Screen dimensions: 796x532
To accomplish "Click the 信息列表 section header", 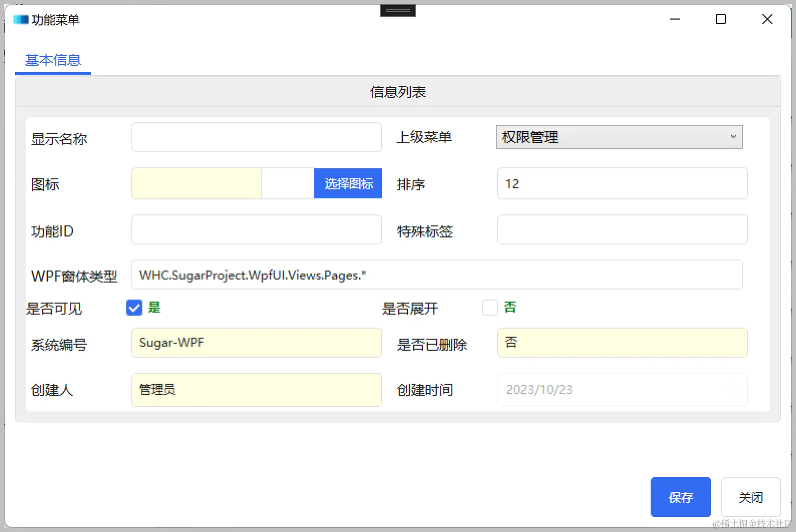I will [398, 92].
